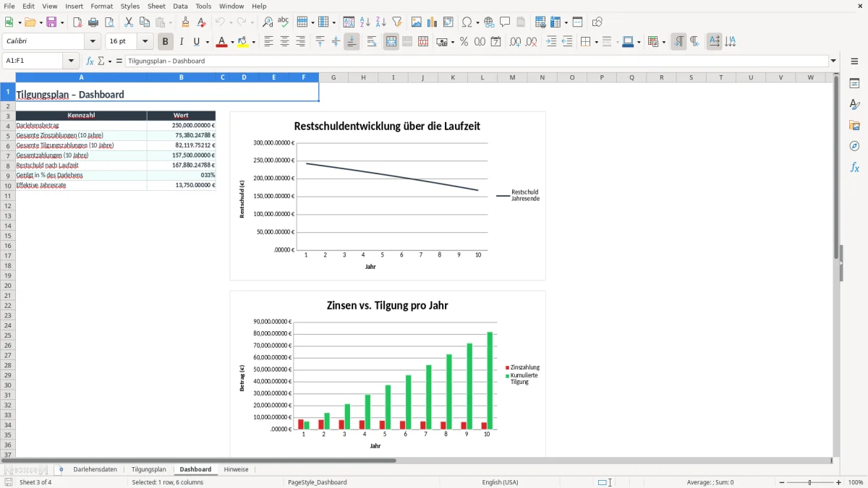This screenshot has width=868, height=488.
Task: Open sidebar Navigator compass icon
Action: [x=855, y=147]
